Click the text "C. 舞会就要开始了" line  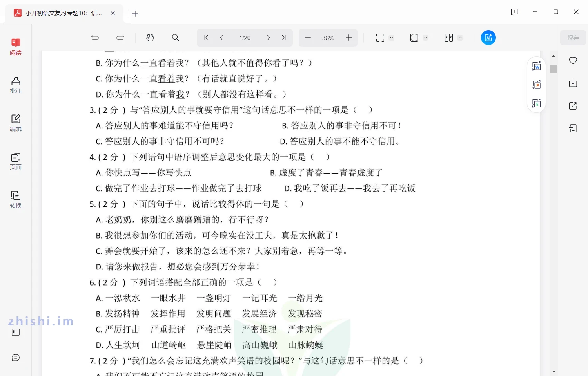[x=222, y=251]
